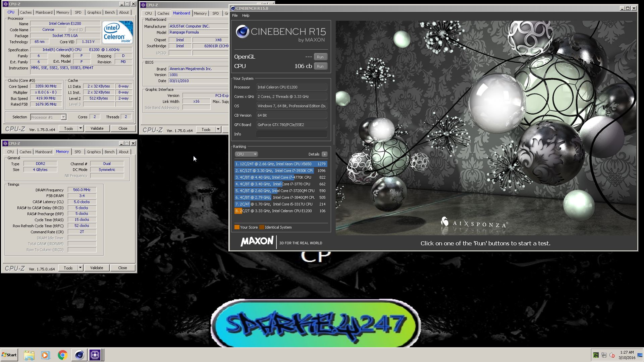Click the Start button
This screenshot has height=362, width=644.
[x=9, y=355]
